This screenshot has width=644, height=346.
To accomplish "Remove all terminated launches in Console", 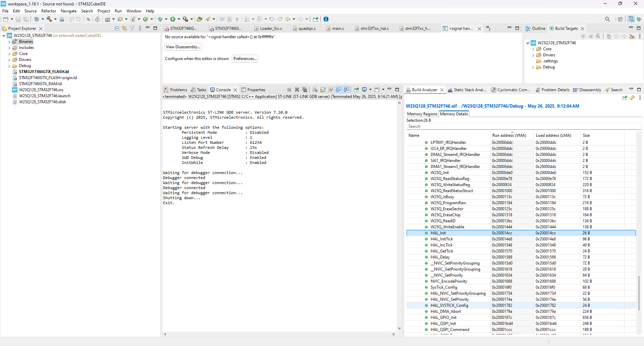I will pyautogui.click(x=305, y=90).
